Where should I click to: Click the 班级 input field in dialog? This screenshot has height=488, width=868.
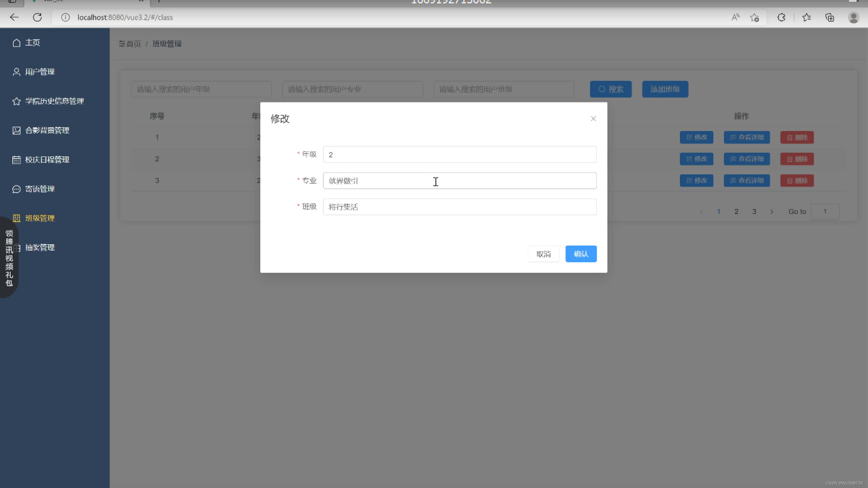(460, 207)
